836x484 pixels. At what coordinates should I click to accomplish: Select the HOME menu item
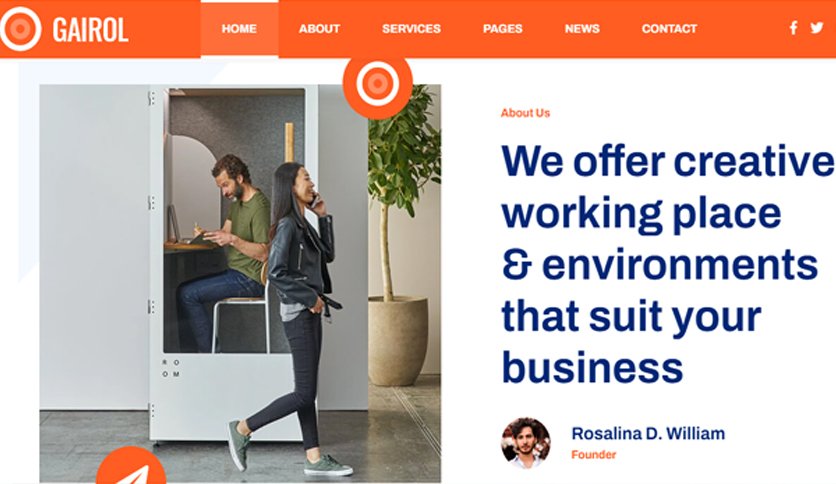[x=239, y=29]
